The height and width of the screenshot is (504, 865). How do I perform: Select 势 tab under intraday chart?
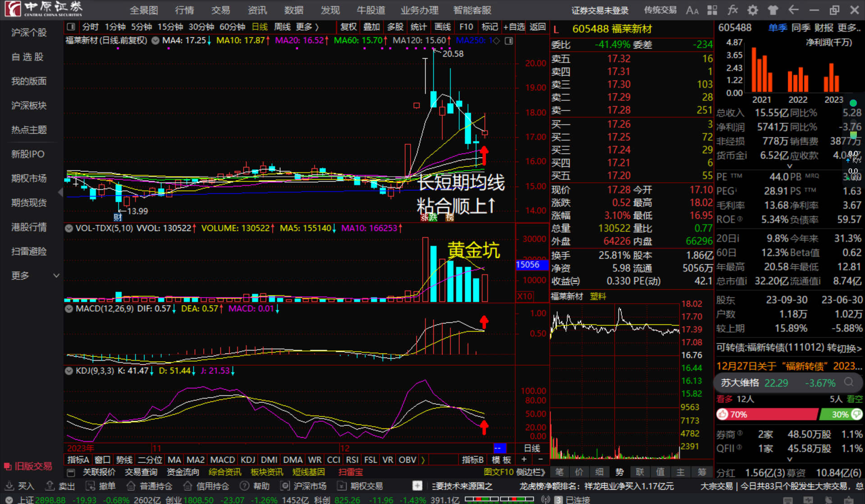pos(620,472)
